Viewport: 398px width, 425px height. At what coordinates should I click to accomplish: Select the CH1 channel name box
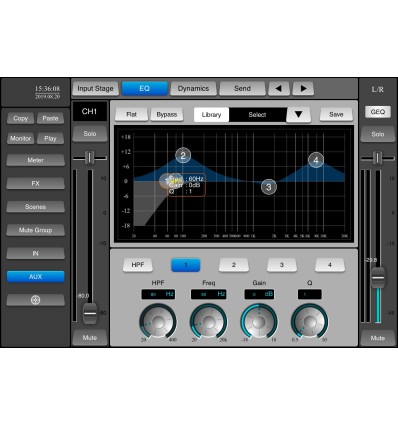click(90, 111)
